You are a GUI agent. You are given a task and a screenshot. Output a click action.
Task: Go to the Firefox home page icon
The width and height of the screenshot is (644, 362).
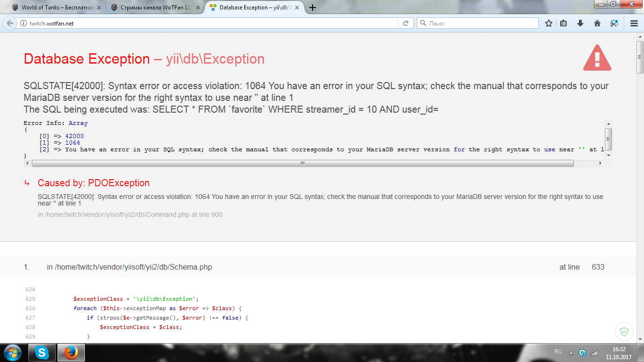(597, 23)
